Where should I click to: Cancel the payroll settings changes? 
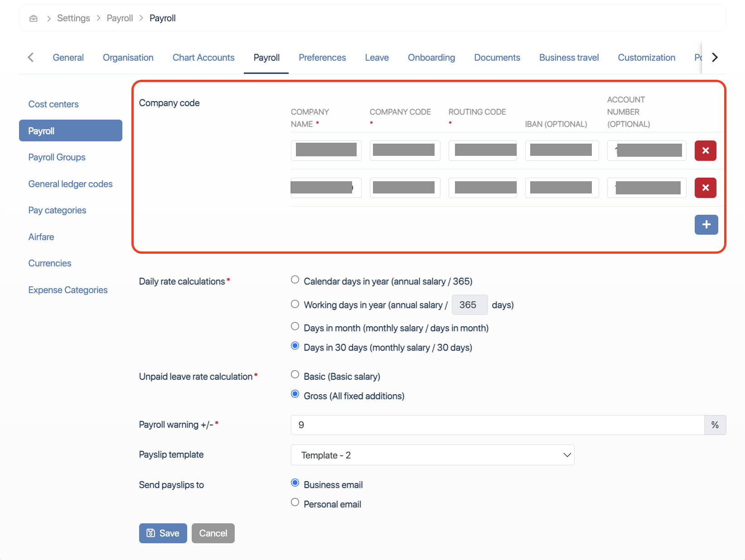pyautogui.click(x=213, y=533)
